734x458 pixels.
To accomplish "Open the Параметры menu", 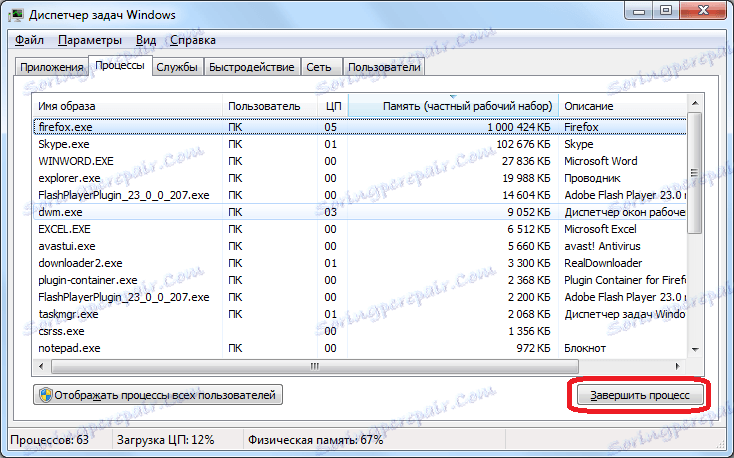I will 90,40.
